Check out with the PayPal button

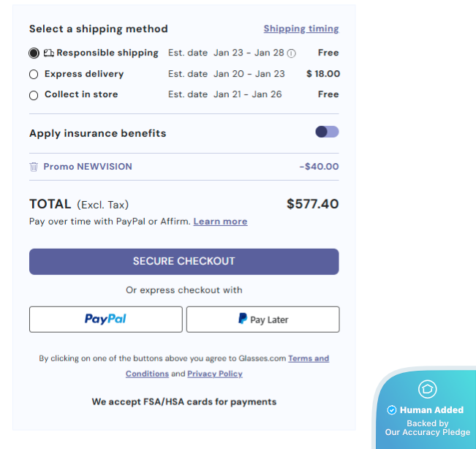pyautogui.click(x=106, y=320)
